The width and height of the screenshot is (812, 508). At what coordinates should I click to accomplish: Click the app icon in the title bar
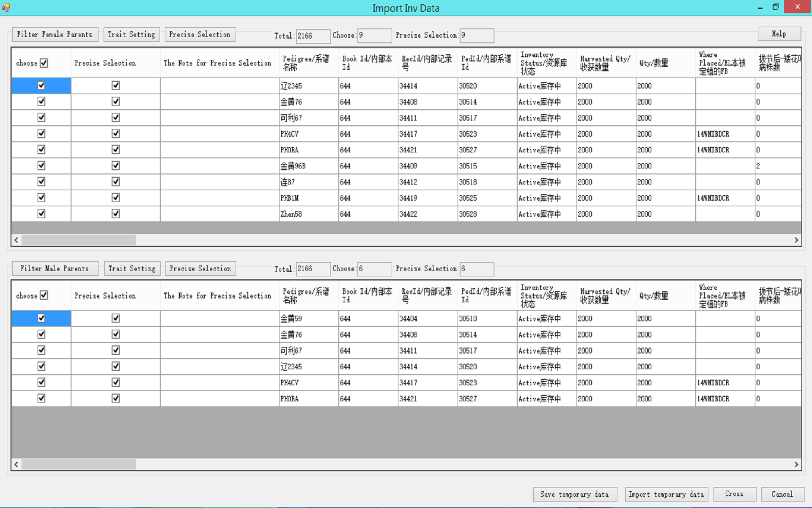[6, 8]
